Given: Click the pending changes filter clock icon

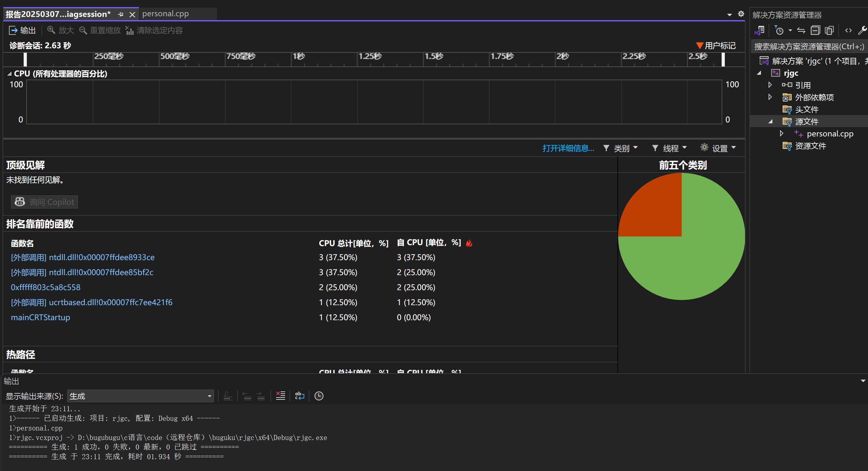Looking at the screenshot, I should tap(779, 31).
